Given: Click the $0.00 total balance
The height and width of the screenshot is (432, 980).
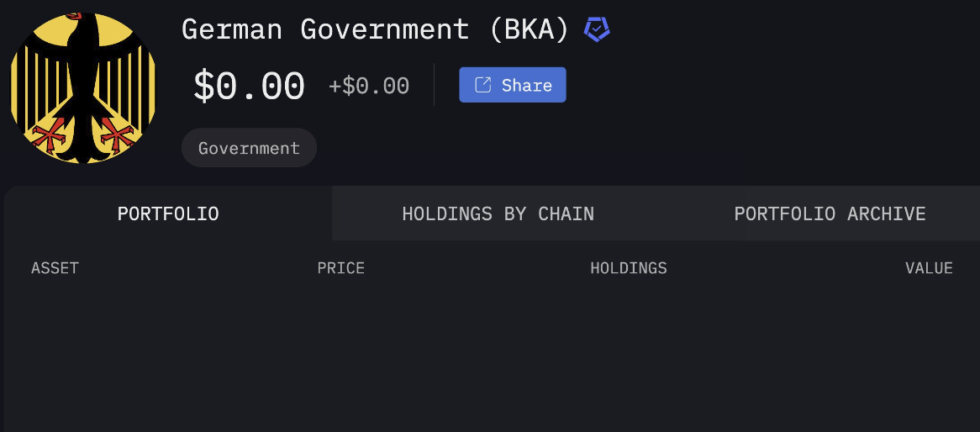Looking at the screenshot, I should [249, 86].
